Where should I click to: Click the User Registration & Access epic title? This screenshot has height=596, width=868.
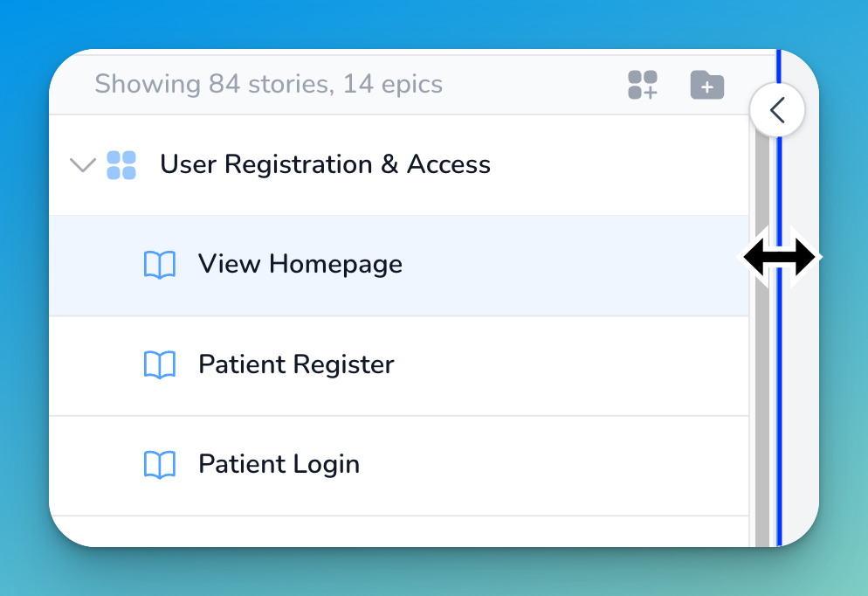[325, 164]
